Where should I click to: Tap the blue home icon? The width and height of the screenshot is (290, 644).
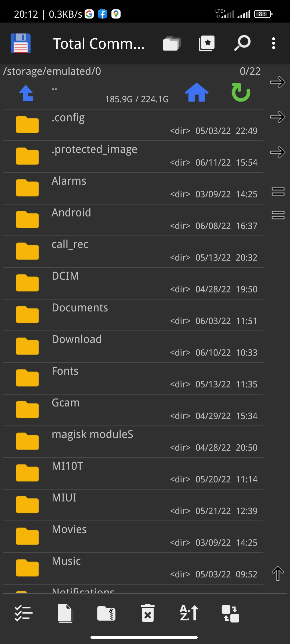(197, 92)
